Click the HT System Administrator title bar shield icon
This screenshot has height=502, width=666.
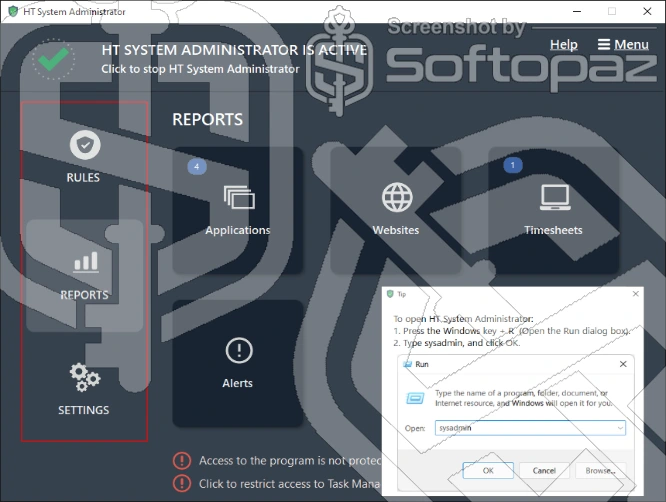pos(13,11)
